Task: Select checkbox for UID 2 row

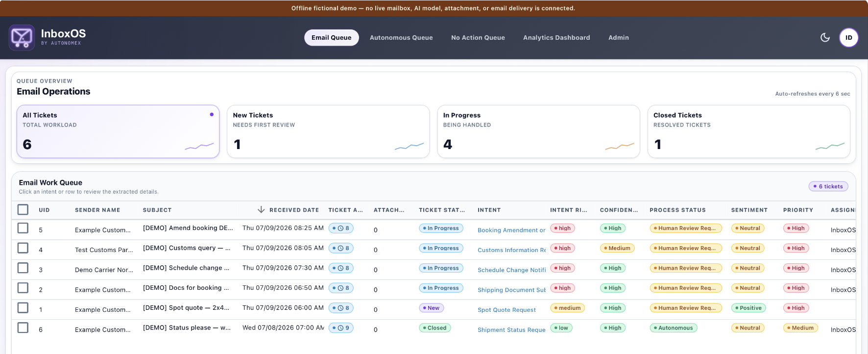Action: (23, 287)
